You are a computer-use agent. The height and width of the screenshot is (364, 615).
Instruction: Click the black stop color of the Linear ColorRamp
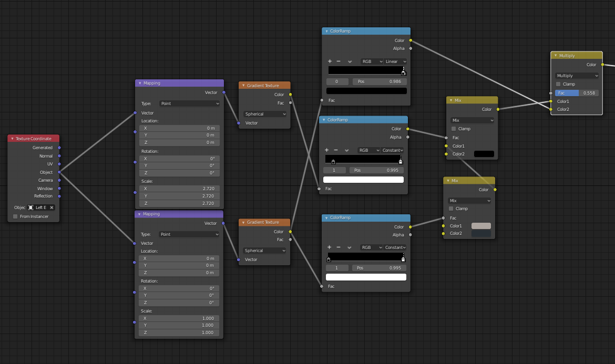click(366, 91)
